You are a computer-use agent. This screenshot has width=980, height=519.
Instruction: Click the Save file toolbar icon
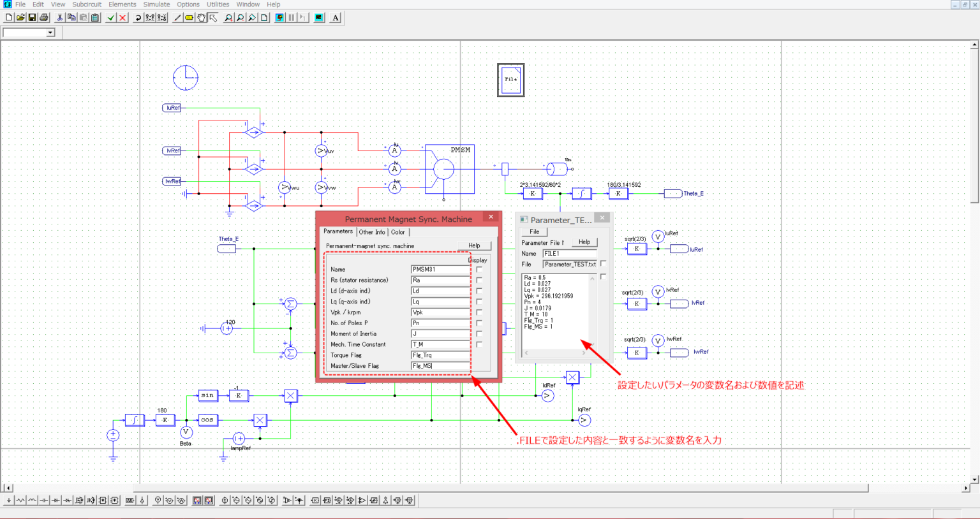(x=32, y=18)
